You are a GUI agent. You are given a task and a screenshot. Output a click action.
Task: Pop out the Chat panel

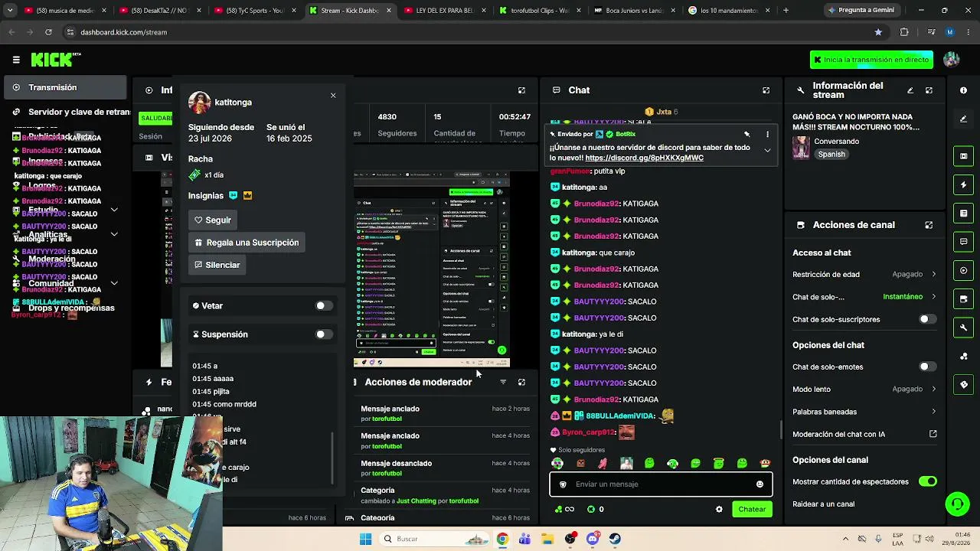(766, 90)
